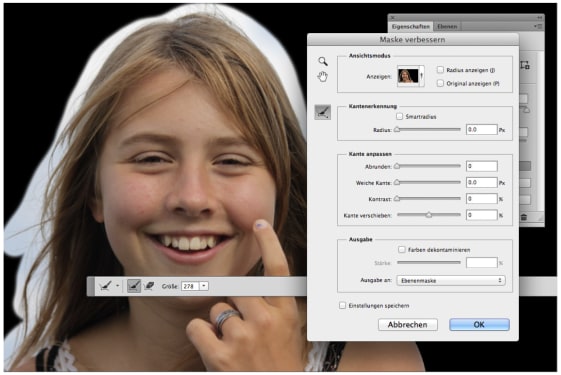Click the Weiche Kante slider handle
The image size is (561, 375).
[397, 182]
